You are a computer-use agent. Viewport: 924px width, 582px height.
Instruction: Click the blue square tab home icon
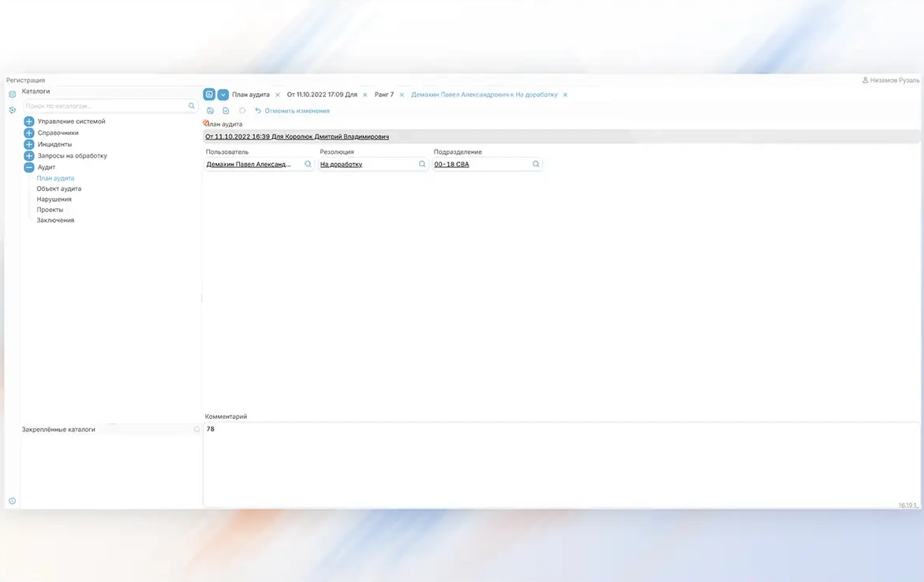click(209, 95)
